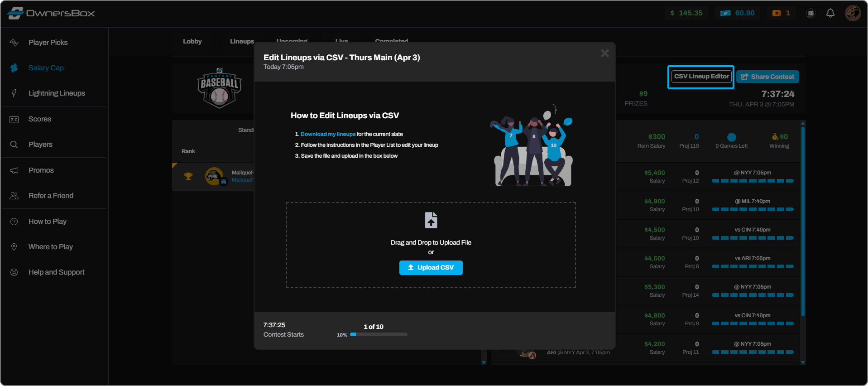Image resolution: width=868 pixels, height=386 pixels.
Task: Switch to the Lineups tab
Action: (x=242, y=41)
